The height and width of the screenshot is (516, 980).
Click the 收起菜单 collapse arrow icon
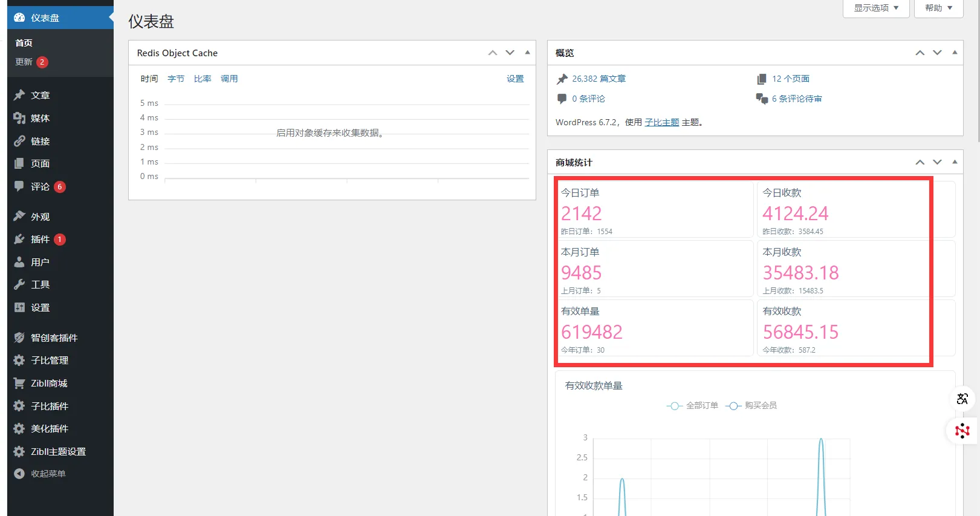[x=19, y=474]
